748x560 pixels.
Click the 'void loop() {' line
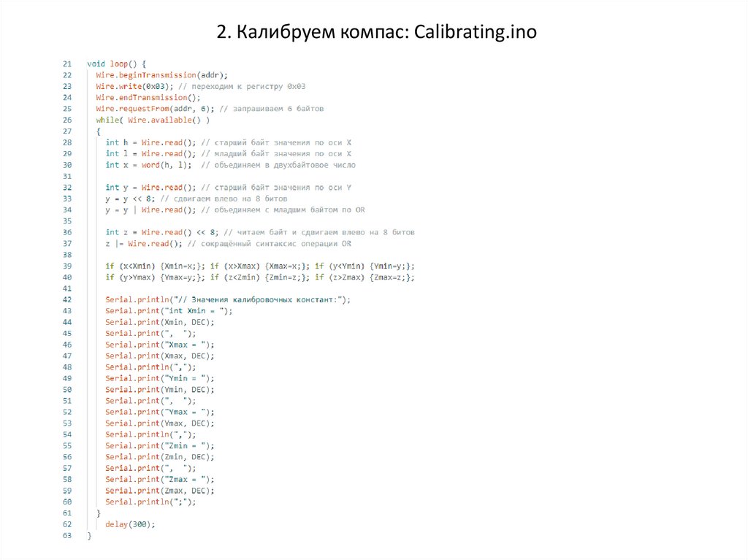point(116,64)
